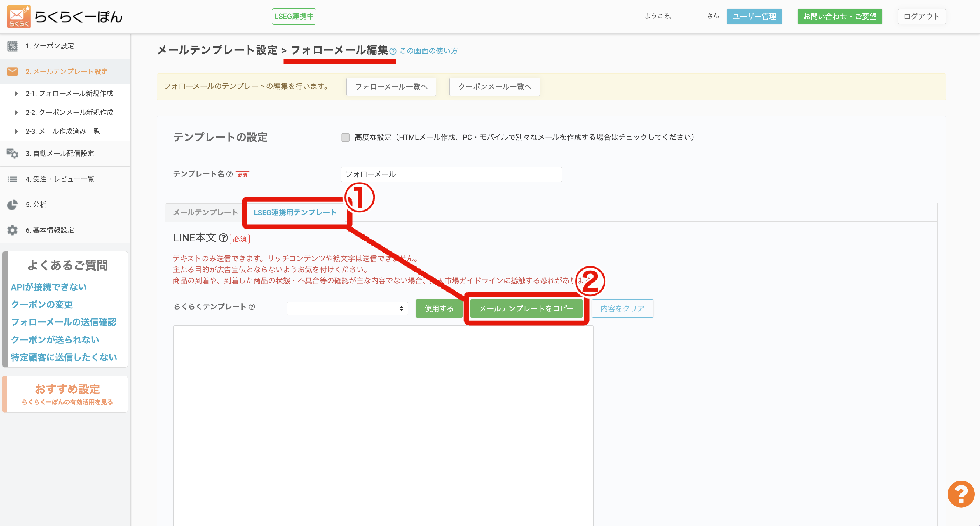Open the この画面の使い方 link

(x=428, y=51)
